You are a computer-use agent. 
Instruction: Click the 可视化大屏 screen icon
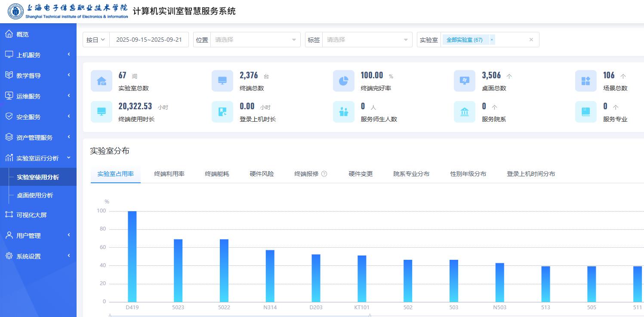9,215
